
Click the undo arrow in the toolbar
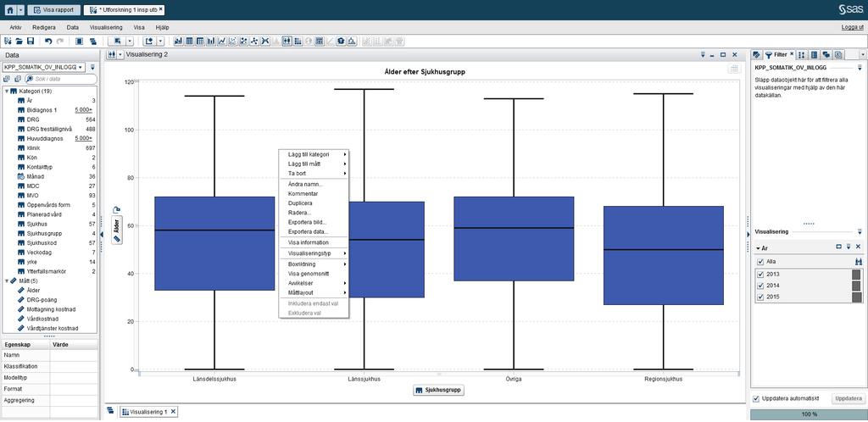(48, 41)
